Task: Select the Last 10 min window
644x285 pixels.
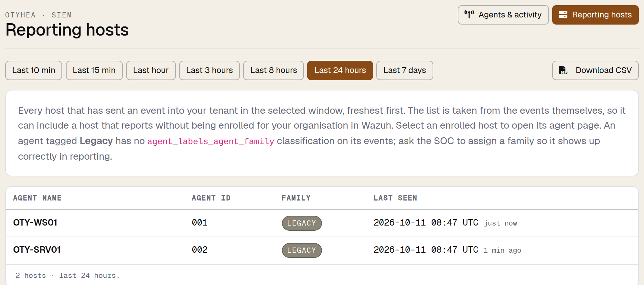Action: click(x=34, y=70)
